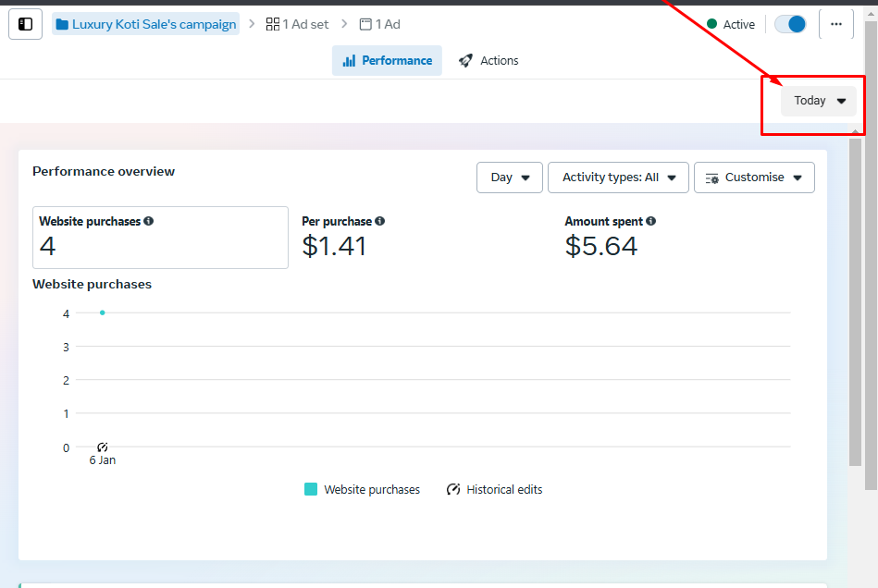The image size is (878, 588).
Task: Open Activity types: All dropdown
Action: (618, 178)
